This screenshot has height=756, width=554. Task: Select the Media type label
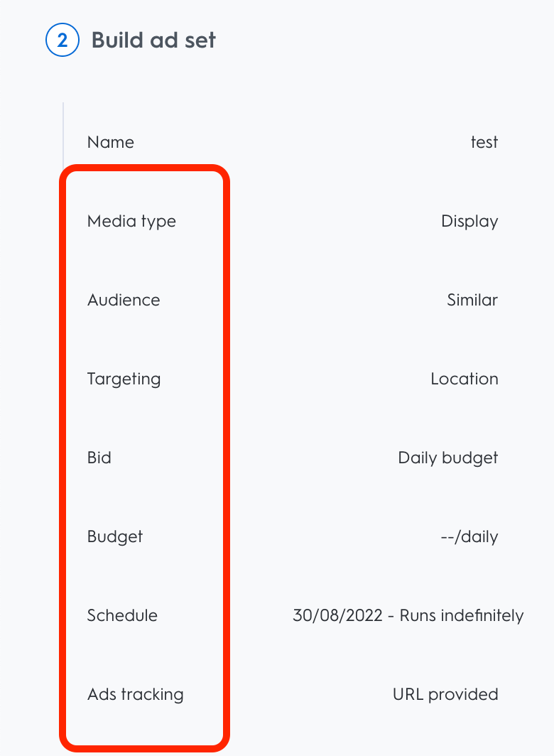click(x=131, y=221)
